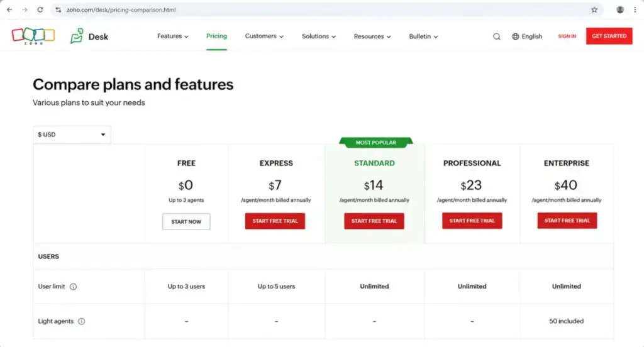Click the 'Up to 3 users' cell

pyautogui.click(x=186, y=286)
